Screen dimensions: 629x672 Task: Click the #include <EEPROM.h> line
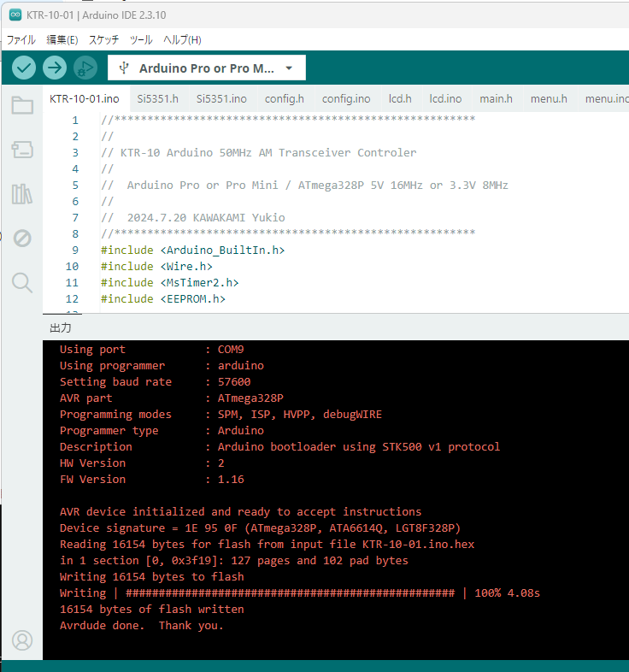pos(163,299)
